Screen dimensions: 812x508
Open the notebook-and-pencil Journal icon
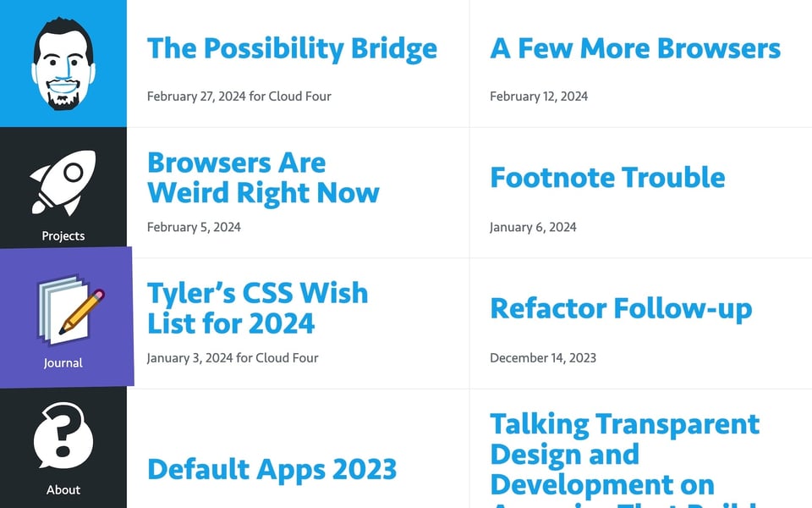pos(63,309)
